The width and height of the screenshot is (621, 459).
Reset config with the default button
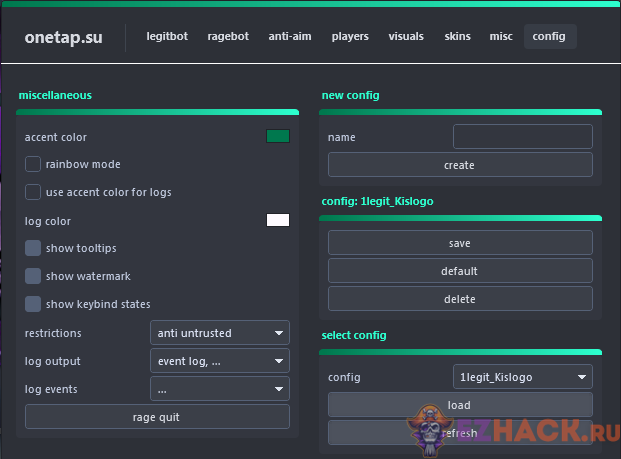pyautogui.click(x=460, y=271)
